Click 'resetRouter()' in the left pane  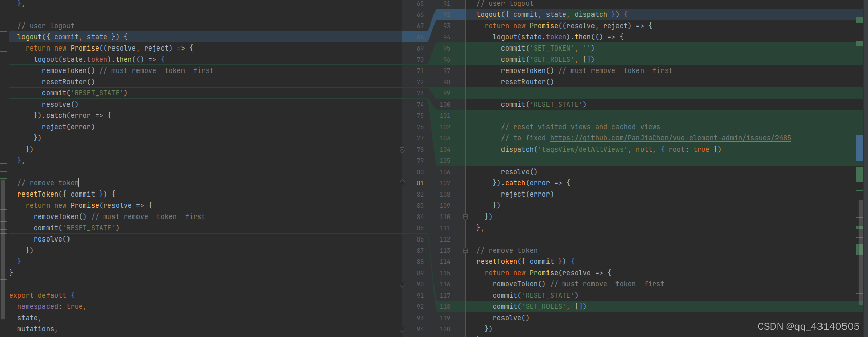pos(68,82)
